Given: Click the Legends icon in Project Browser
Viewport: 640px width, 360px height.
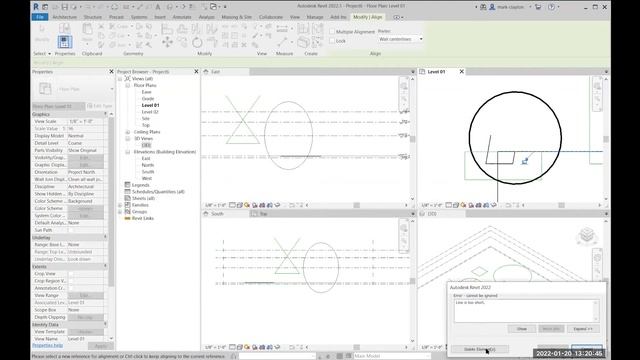Looking at the screenshot, I should (127, 185).
